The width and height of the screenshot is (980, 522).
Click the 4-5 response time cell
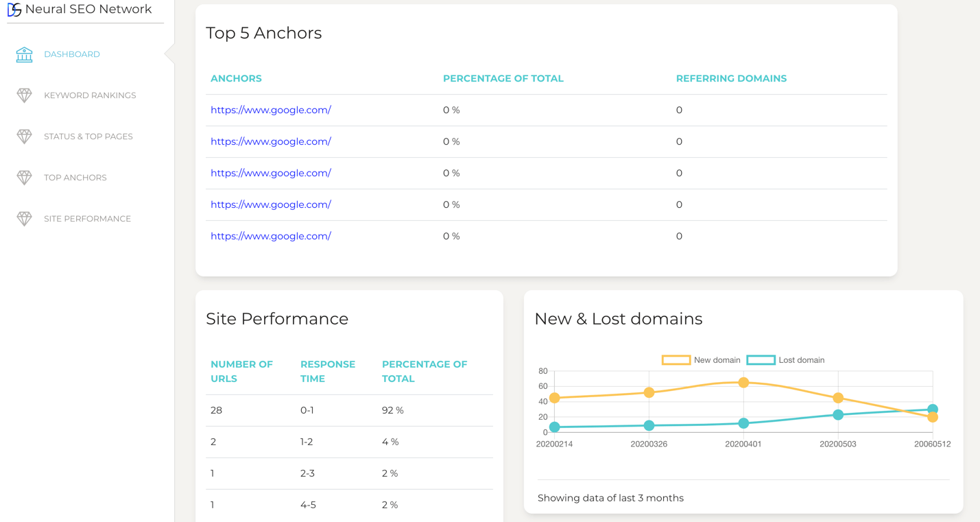[x=308, y=505]
